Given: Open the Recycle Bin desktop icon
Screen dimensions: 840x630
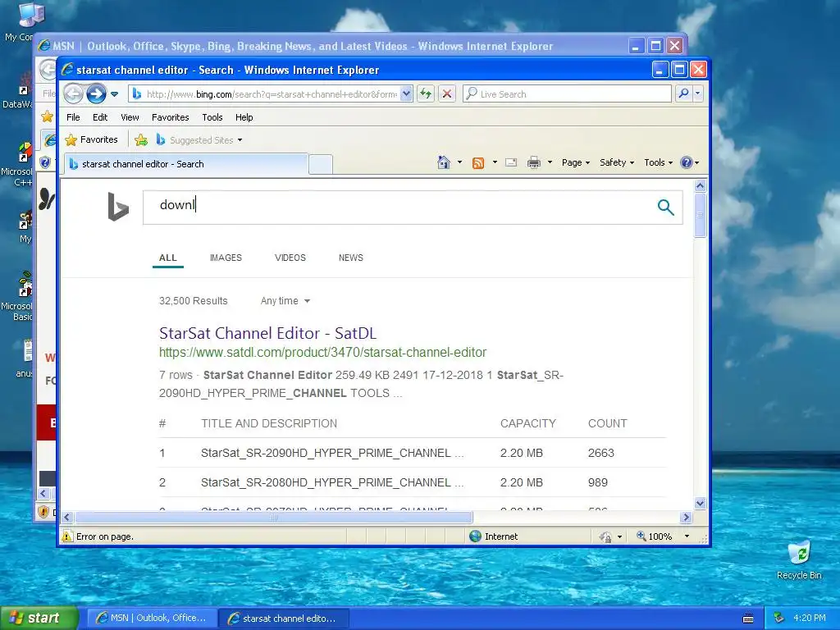Looking at the screenshot, I should click(799, 559).
